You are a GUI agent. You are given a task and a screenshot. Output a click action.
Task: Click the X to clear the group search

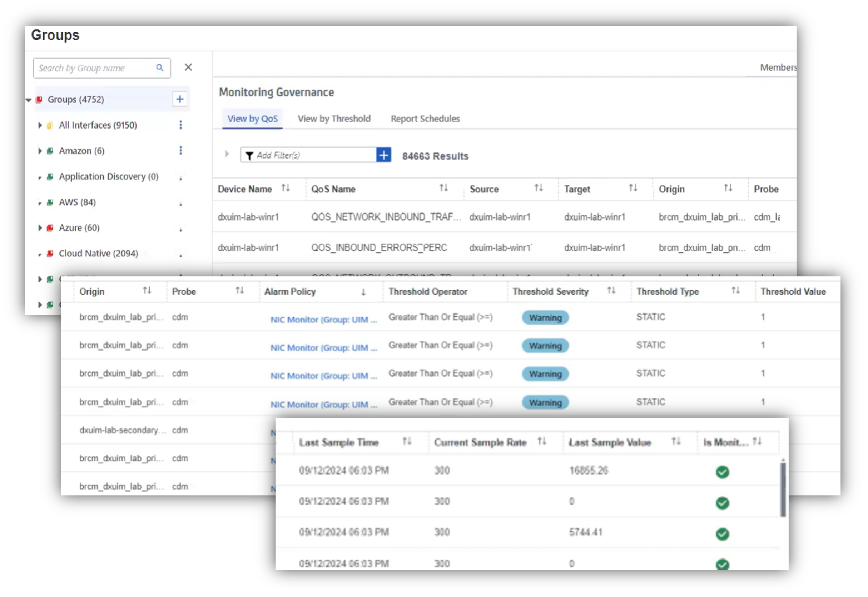click(188, 67)
